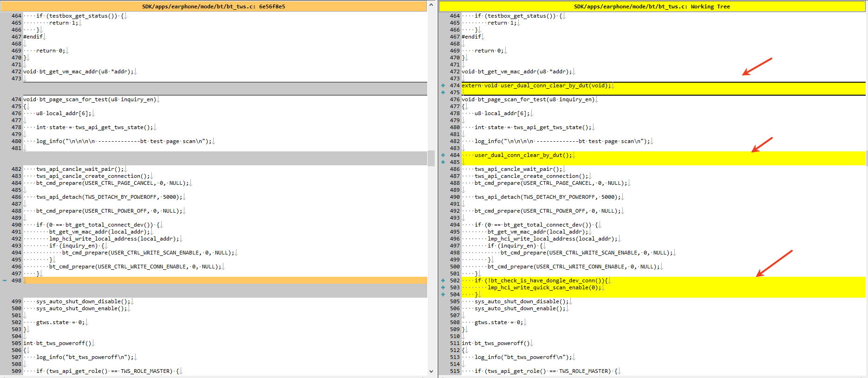Click the removed empty line 498 in the left pane

point(225,280)
